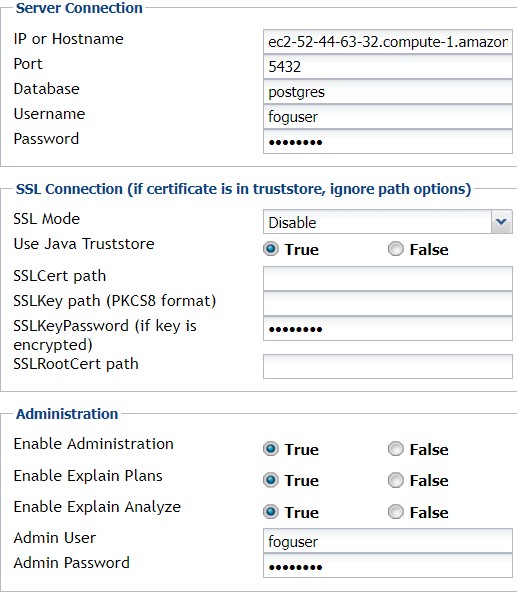
Task: Click the Database field containing postgres
Action: tap(388, 92)
